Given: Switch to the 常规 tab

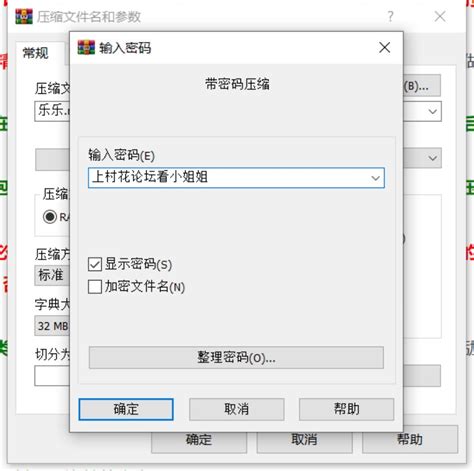Looking at the screenshot, I should pos(36,53).
